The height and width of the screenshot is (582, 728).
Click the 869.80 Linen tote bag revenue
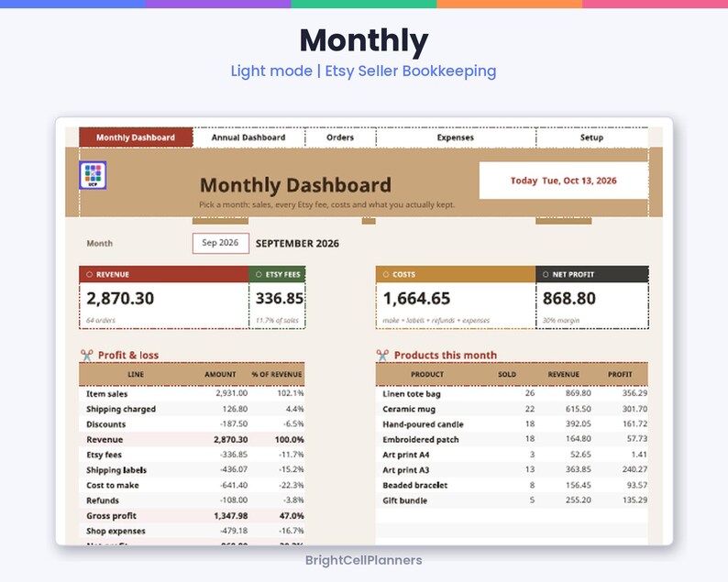(x=578, y=393)
